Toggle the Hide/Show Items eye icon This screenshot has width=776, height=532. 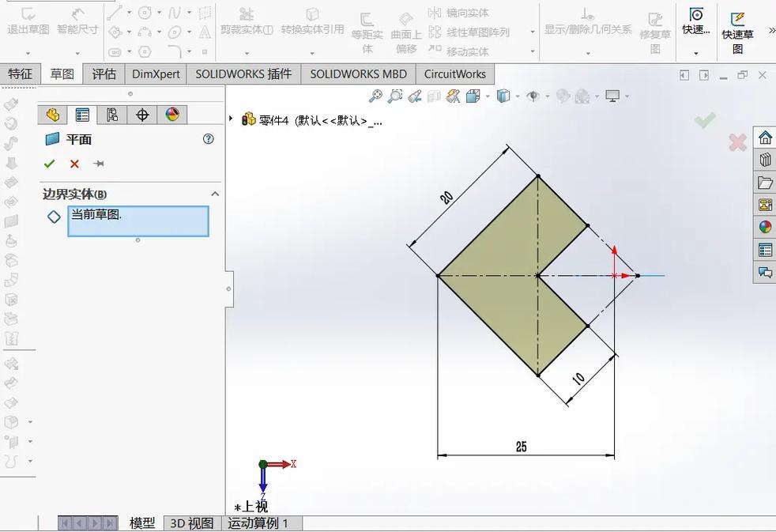[534, 96]
